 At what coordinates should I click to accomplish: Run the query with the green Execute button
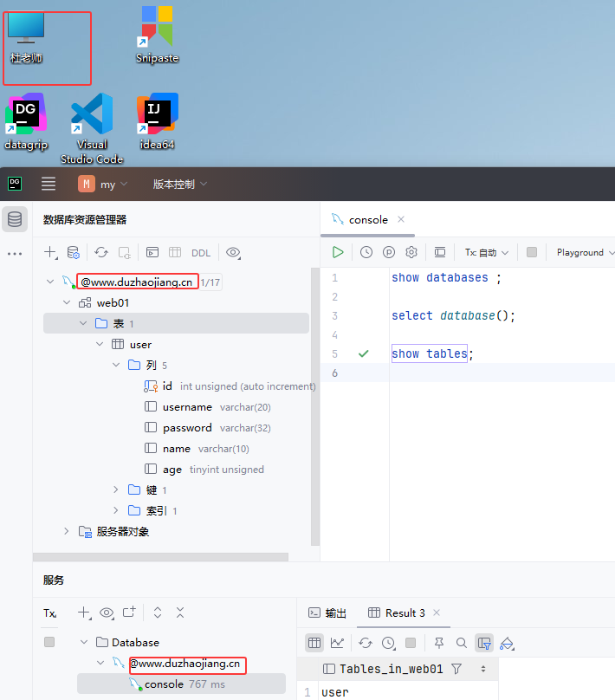tap(338, 252)
